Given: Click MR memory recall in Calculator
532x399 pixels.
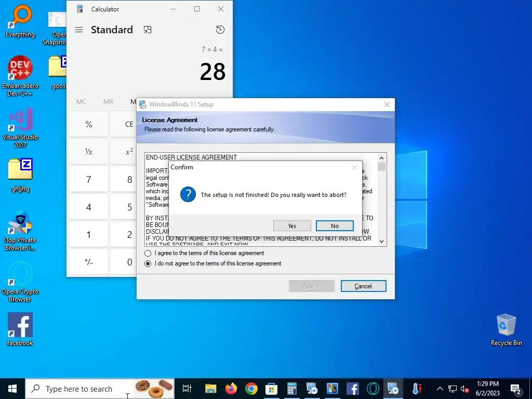Looking at the screenshot, I should [108, 102].
